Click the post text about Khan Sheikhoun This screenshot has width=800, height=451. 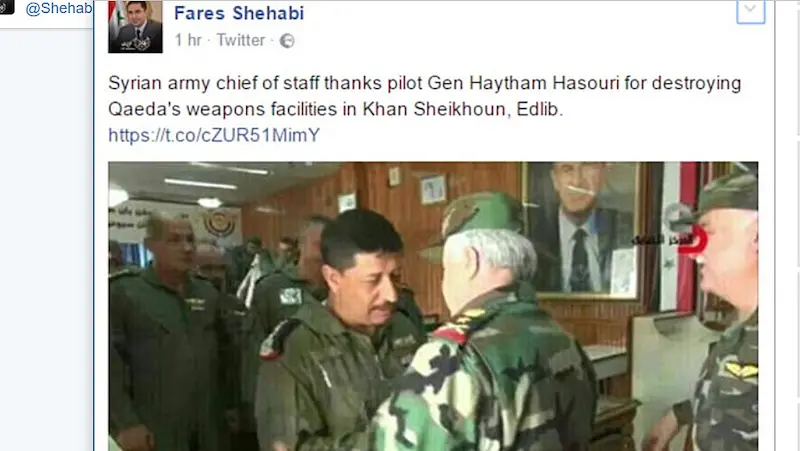pyautogui.click(x=424, y=96)
